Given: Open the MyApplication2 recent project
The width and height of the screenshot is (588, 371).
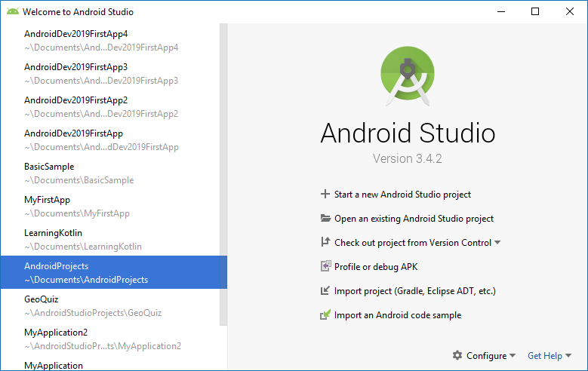Looking at the screenshot, I should (114, 339).
